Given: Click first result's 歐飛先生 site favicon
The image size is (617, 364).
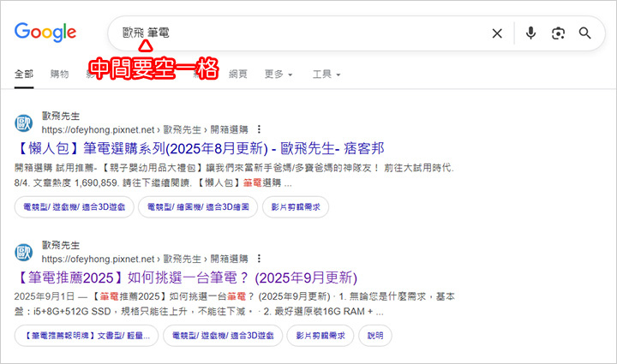Looking at the screenshot, I should click(x=24, y=123).
